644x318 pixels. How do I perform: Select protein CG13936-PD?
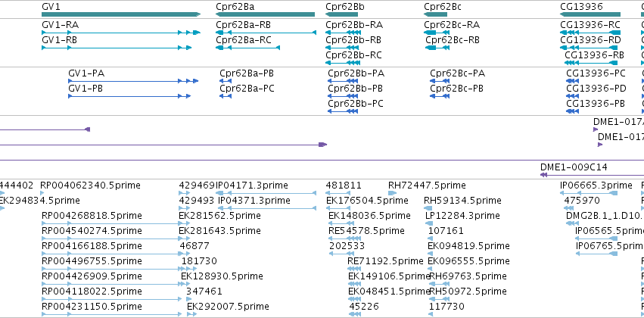pos(596,89)
